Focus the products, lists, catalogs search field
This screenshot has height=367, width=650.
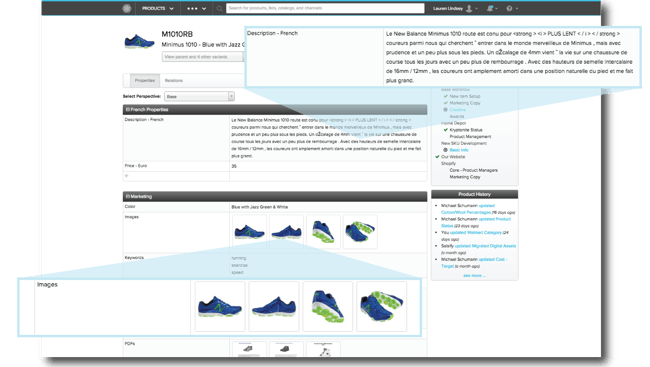point(325,8)
